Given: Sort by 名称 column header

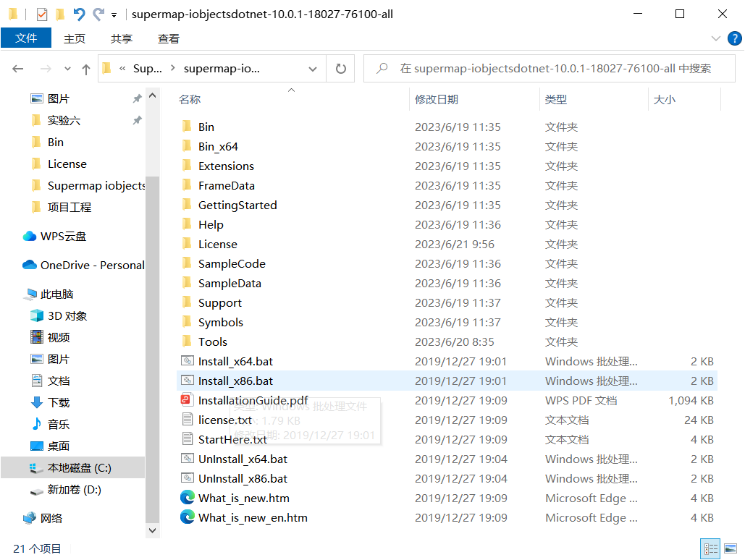Looking at the screenshot, I should pos(190,99).
